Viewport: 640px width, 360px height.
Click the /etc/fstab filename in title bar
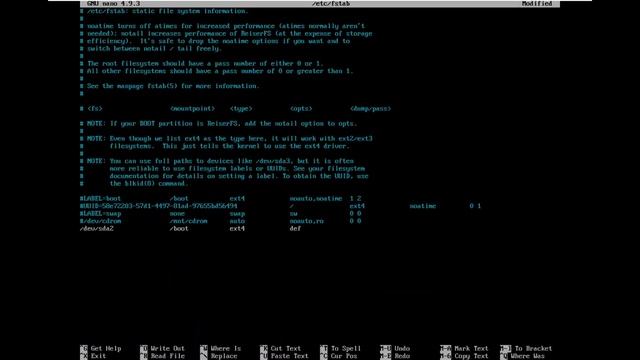coord(331,4)
